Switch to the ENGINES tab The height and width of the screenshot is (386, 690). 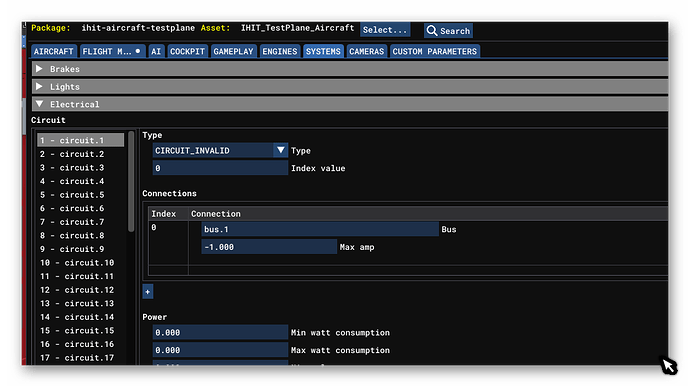click(x=279, y=51)
